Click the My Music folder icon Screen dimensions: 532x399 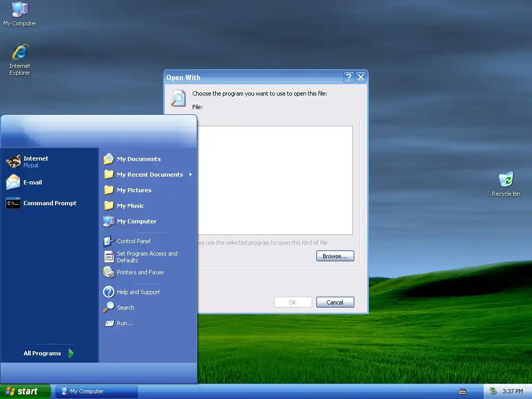[109, 206]
